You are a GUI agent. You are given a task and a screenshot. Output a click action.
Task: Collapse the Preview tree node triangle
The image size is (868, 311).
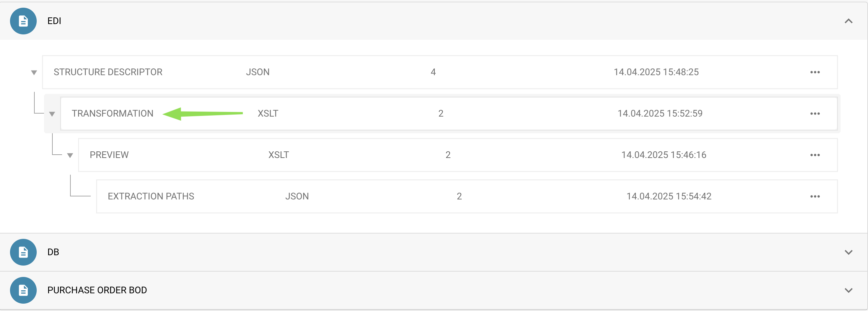point(70,156)
